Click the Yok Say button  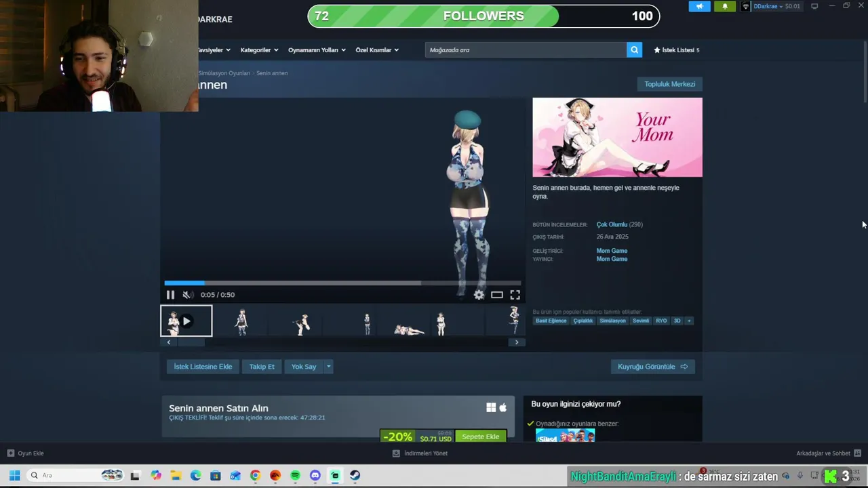pyautogui.click(x=304, y=367)
